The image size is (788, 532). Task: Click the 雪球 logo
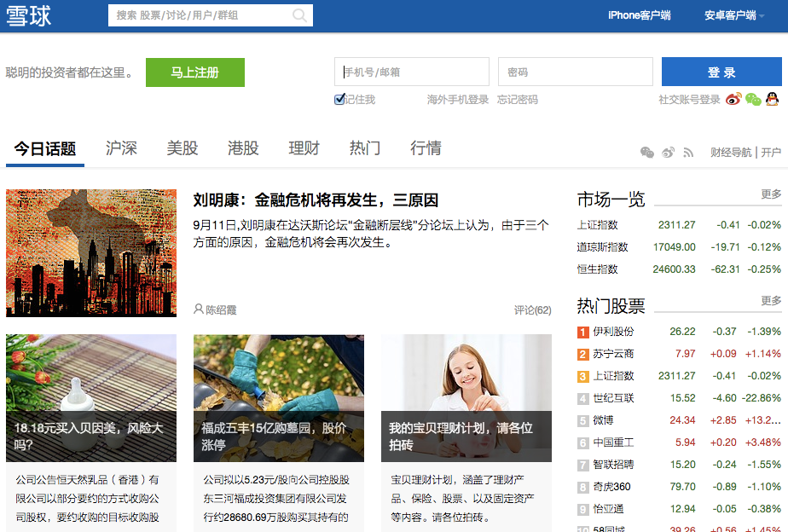(29, 15)
